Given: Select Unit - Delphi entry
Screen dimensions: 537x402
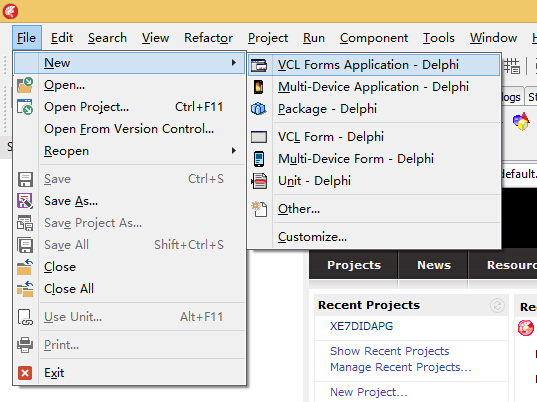Looking at the screenshot, I should tap(374, 181).
